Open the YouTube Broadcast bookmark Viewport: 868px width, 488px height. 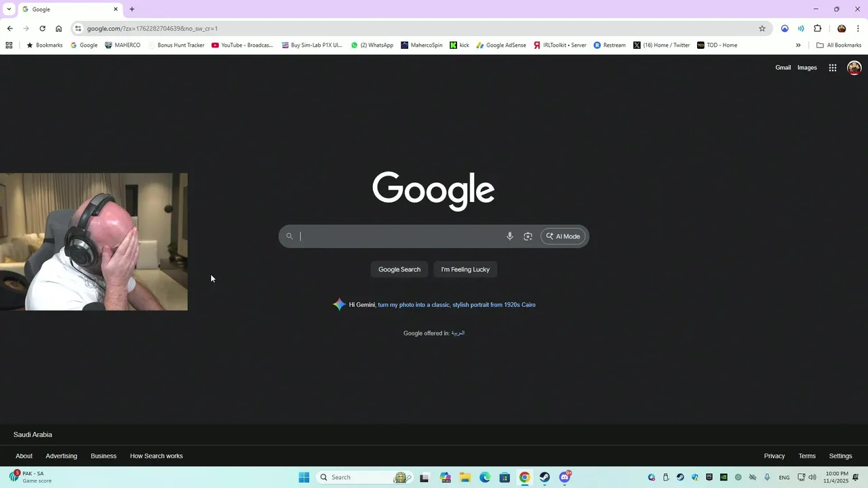click(242, 45)
